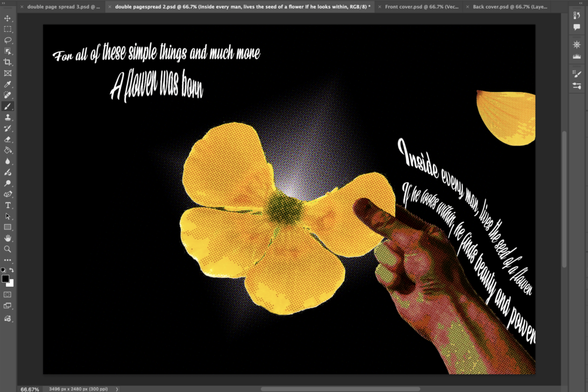
Task: Select the Move tool
Action: pos(8,18)
